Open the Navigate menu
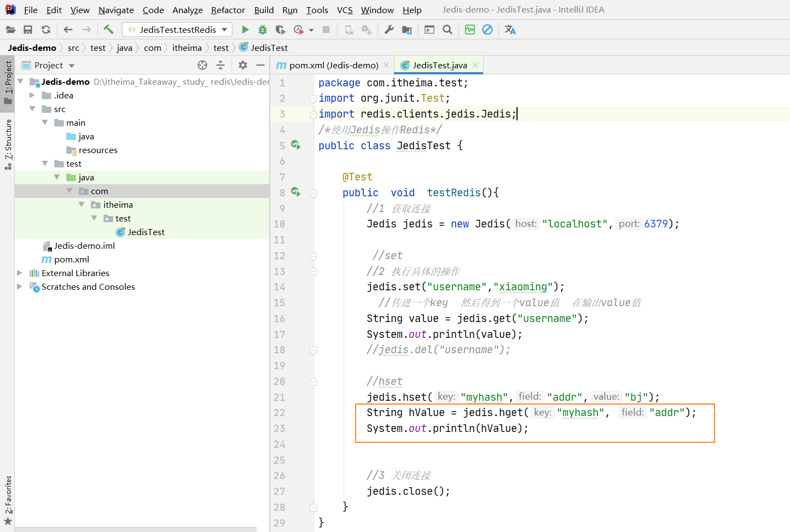The width and height of the screenshot is (790, 532). pos(116,10)
